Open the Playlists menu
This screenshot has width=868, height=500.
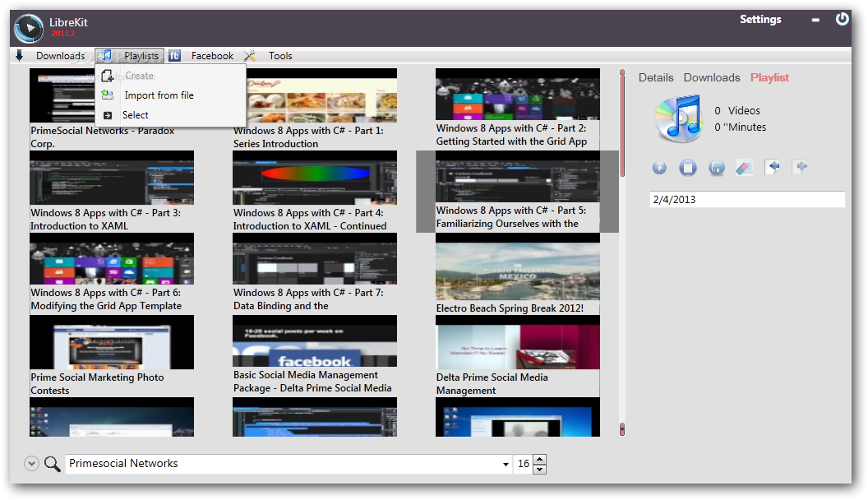pyautogui.click(x=141, y=55)
